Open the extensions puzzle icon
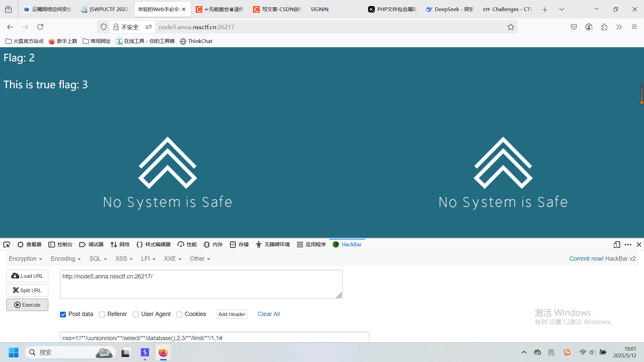644x362 pixels. click(604, 27)
